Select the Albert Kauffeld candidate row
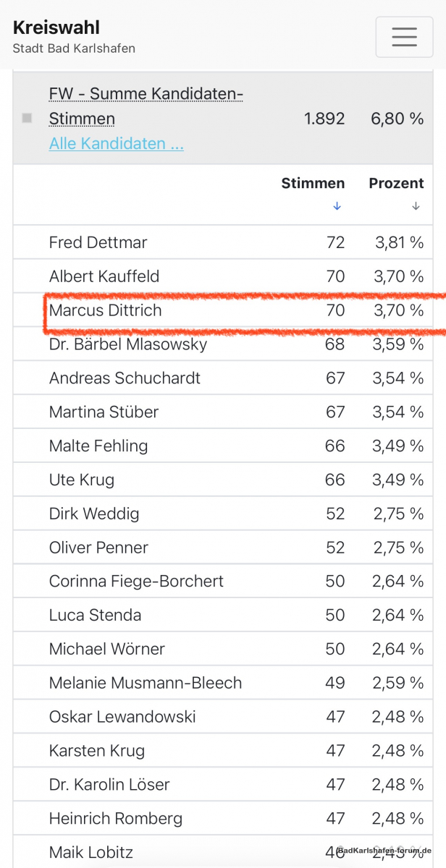This screenshot has width=446, height=868. click(x=223, y=276)
